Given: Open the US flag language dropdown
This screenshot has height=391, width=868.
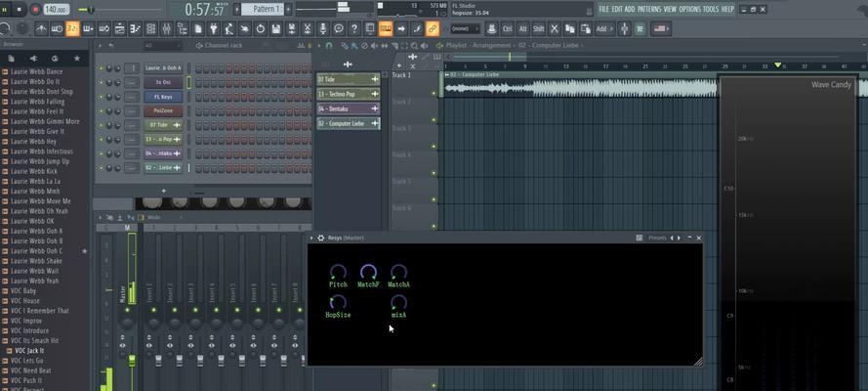Looking at the screenshot, I should click(660, 28).
